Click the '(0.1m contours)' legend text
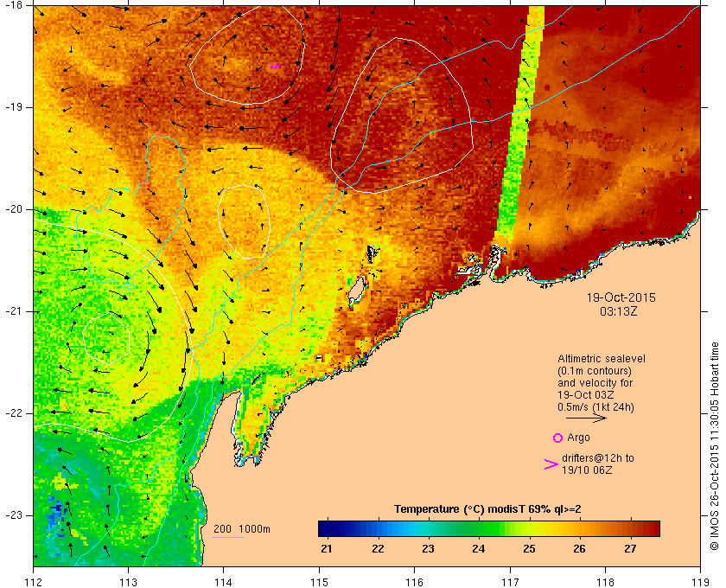726x588 pixels. click(595, 371)
